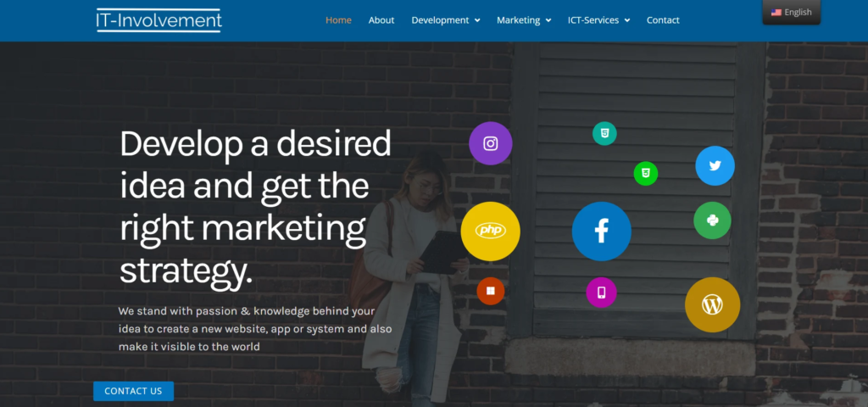This screenshot has width=868, height=407.
Task: Click the large blue Facebook circle icon
Action: [602, 231]
